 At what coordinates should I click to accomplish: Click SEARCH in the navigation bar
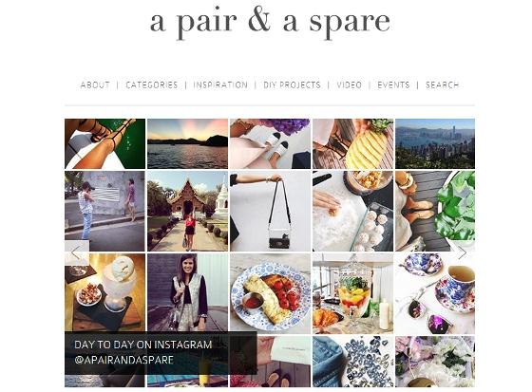442,84
